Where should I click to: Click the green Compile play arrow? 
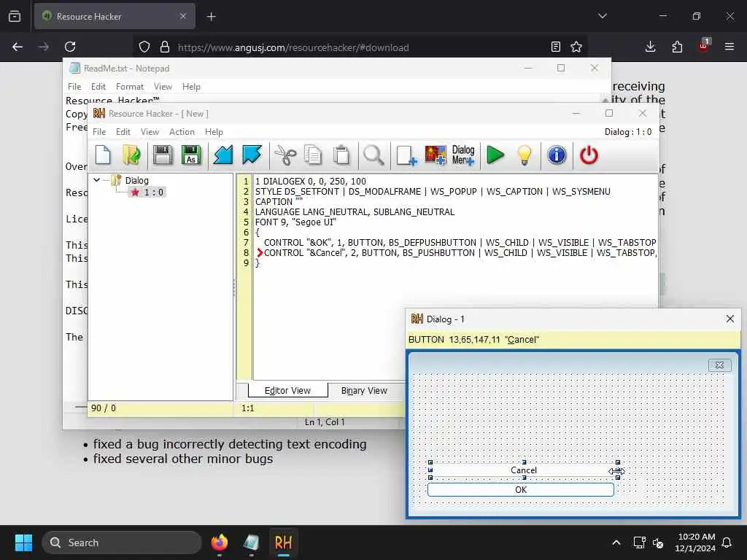pos(495,155)
